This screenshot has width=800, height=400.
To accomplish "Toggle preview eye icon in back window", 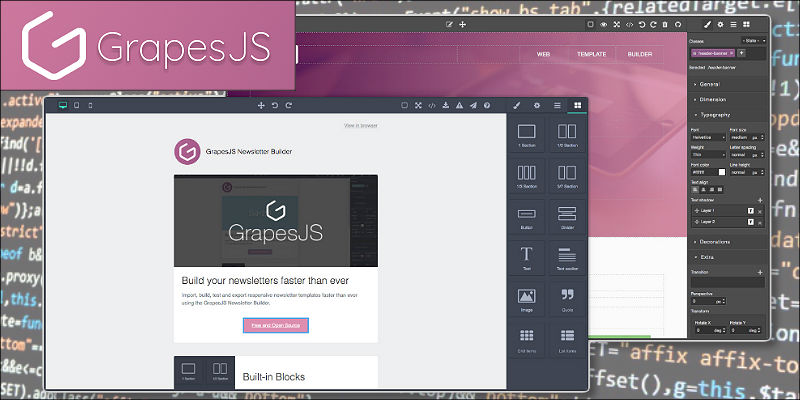I will coord(604,24).
